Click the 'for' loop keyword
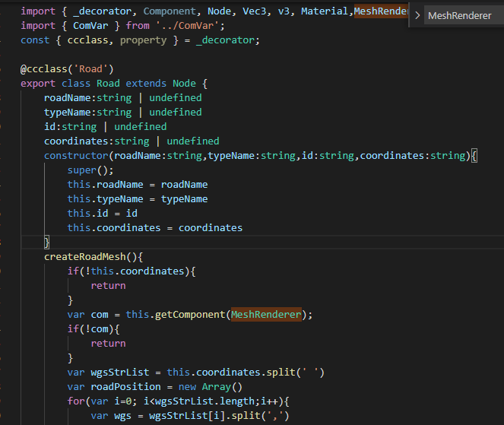 [x=76, y=401]
